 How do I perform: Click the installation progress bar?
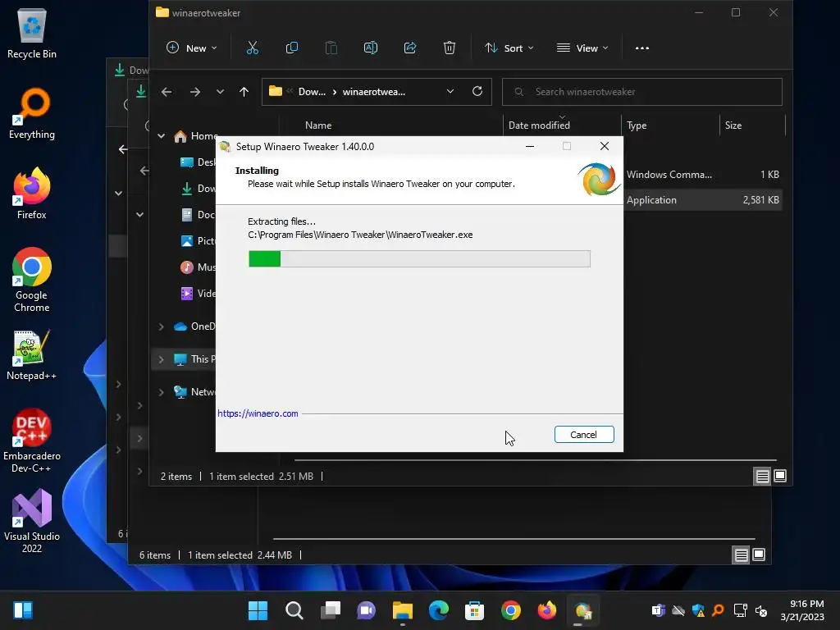[x=419, y=258]
